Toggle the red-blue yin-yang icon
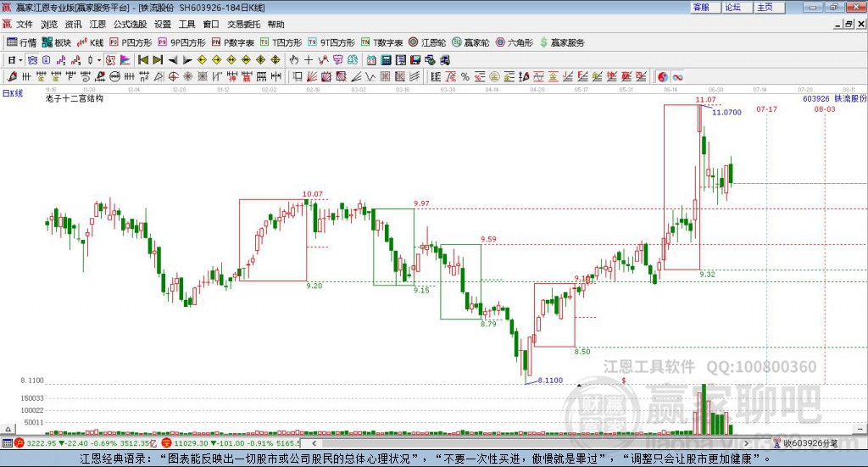The height and width of the screenshot is (467, 868). 662,77
